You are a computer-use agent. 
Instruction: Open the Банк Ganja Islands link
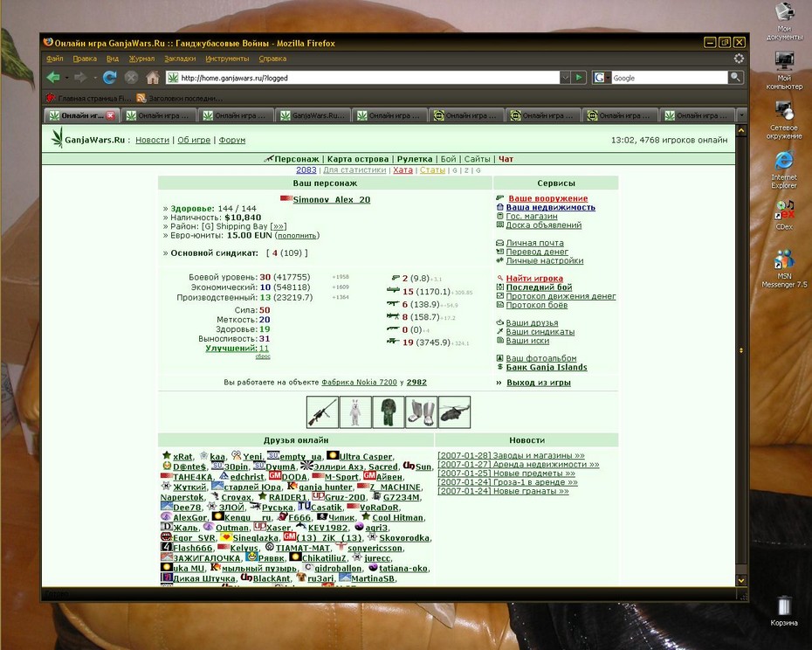547,367
